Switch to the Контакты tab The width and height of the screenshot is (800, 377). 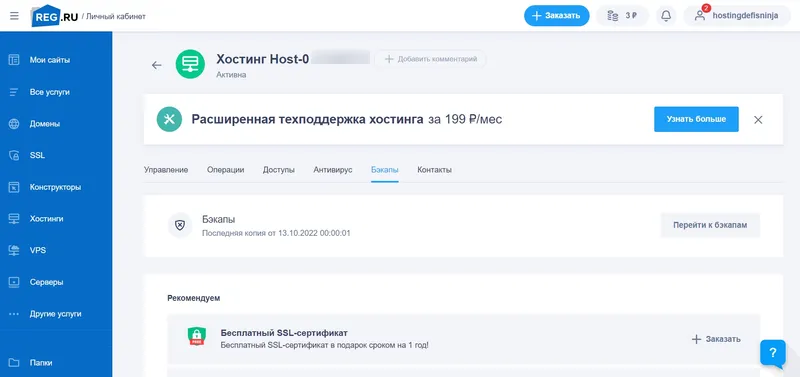point(434,170)
